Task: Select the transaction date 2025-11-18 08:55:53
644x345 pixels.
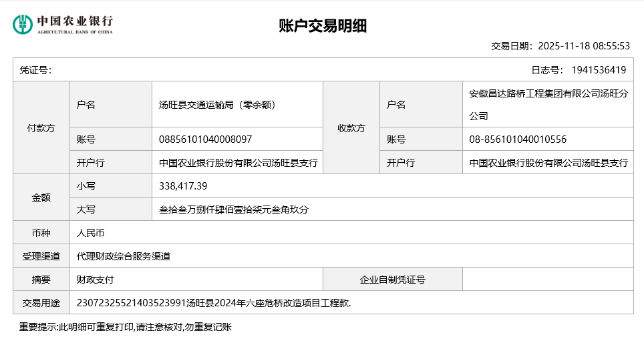Action: [x=584, y=46]
